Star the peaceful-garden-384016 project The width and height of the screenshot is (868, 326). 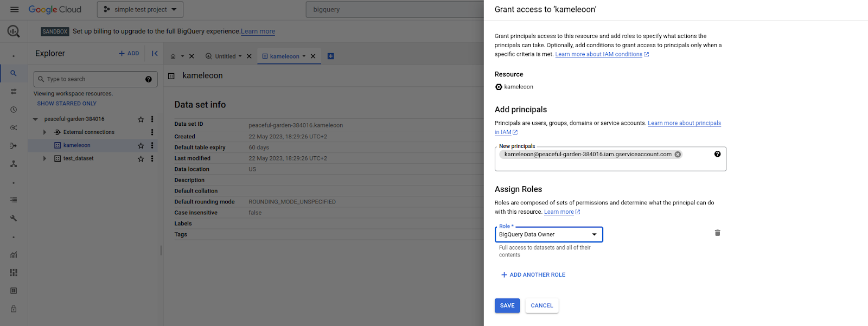coord(141,119)
